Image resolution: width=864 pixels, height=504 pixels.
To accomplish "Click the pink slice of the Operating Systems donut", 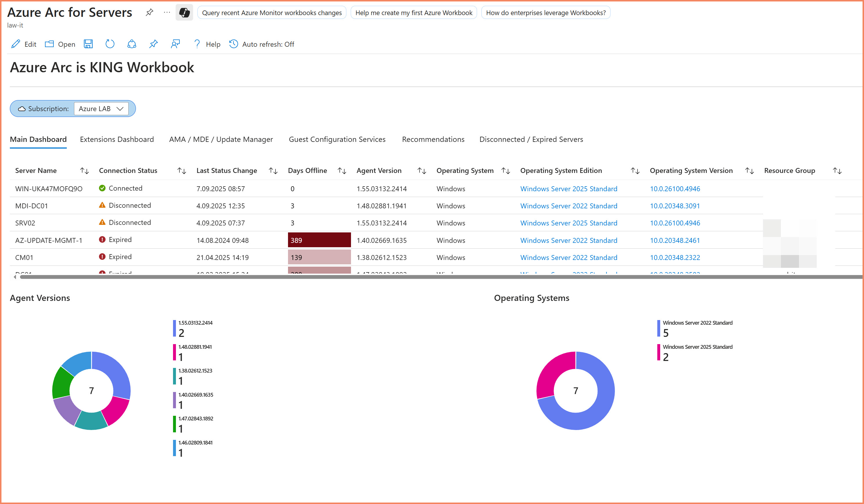I will point(551,372).
